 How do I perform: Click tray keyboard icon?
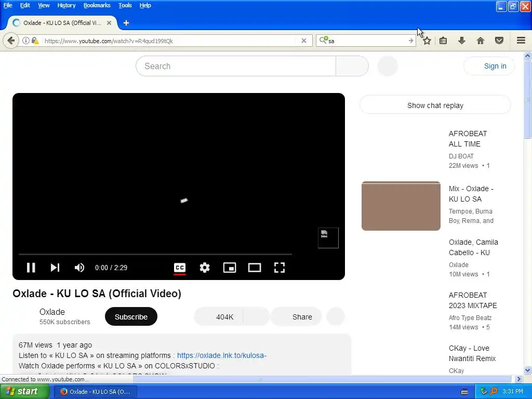point(464,392)
